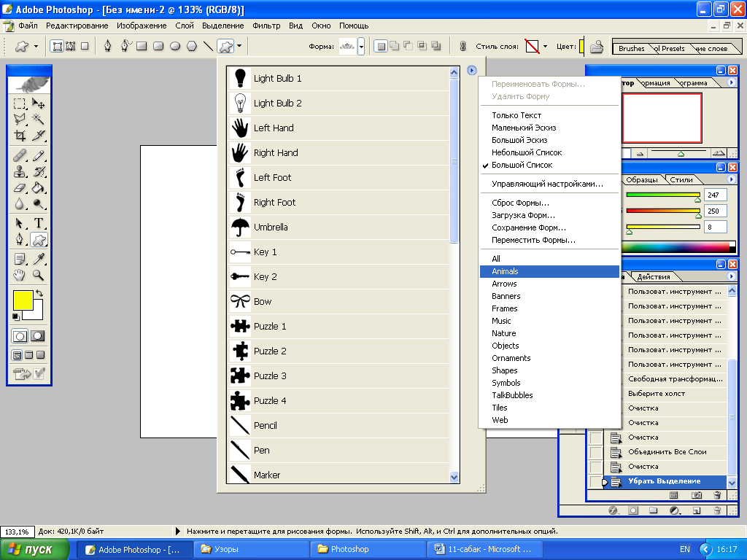Click the layer style link chain icon
Screen dimensions: 747x560
coord(462,46)
